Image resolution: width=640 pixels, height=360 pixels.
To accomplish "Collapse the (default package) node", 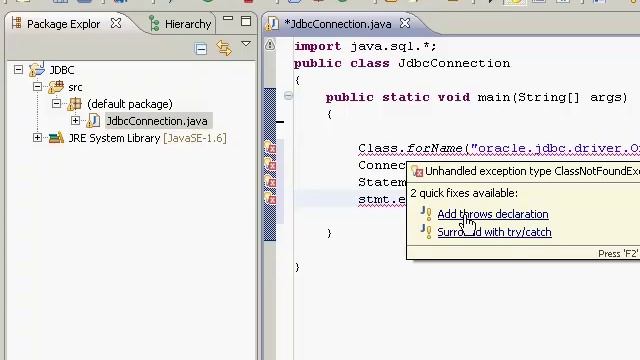I will [56, 104].
